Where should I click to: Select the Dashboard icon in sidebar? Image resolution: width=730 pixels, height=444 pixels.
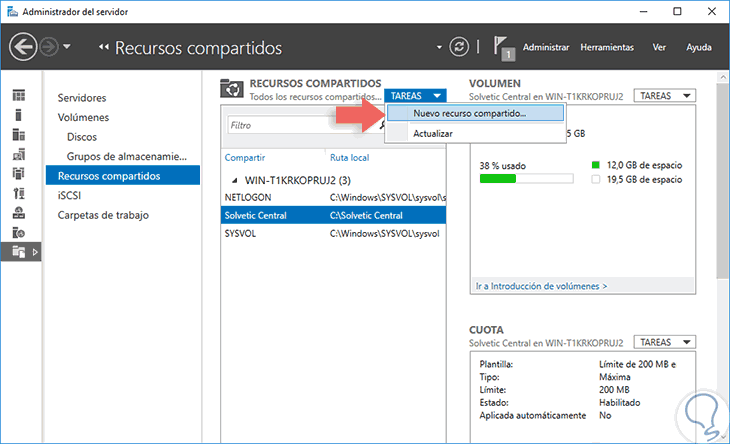19,95
